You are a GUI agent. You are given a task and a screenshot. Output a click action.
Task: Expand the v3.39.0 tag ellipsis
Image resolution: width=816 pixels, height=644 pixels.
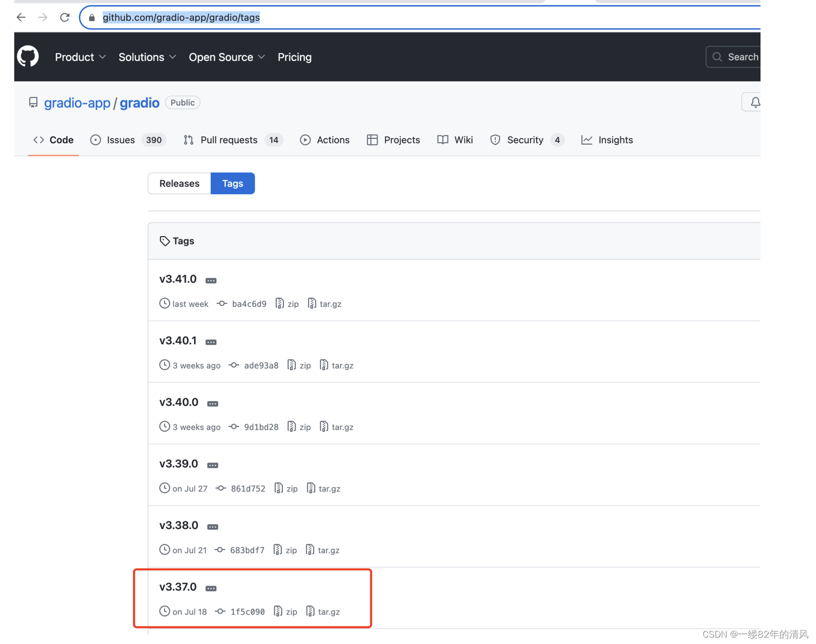point(212,465)
